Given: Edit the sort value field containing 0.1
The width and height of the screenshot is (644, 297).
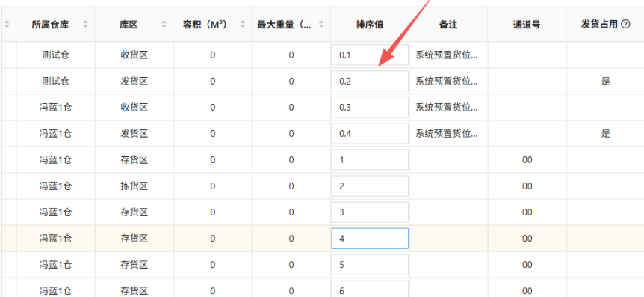Looking at the screenshot, I should (x=370, y=55).
